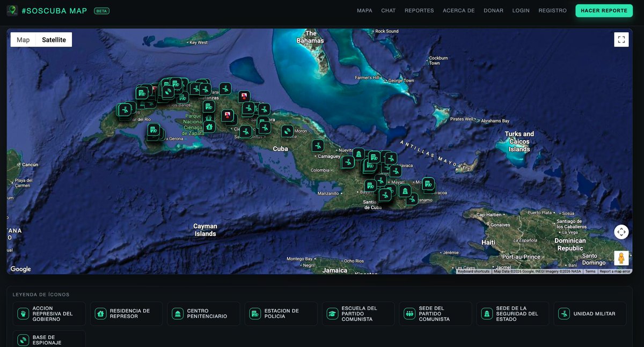Click the Cayman Islands map label
Viewport: 644px width, 347px height.
click(x=205, y=230)
